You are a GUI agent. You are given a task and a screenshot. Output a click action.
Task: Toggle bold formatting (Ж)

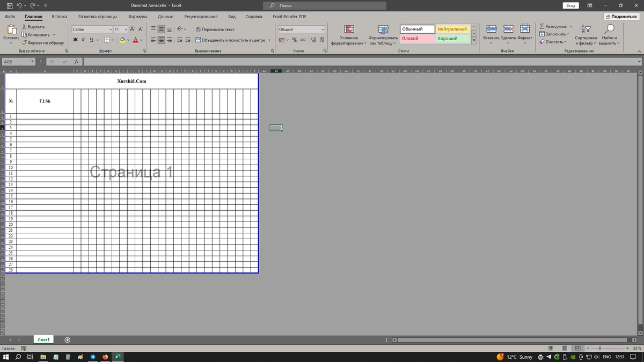(x=76, y=40)
